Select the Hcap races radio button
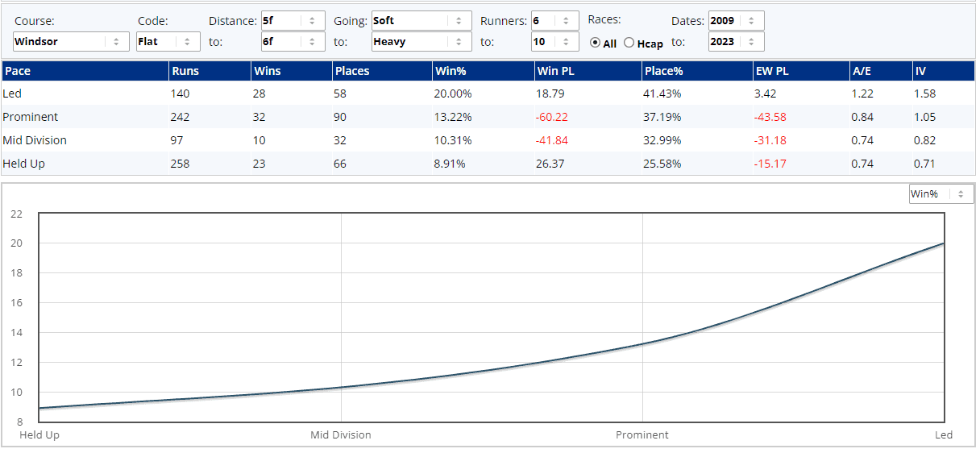This screenshot has width=980, height=453. tap(629, 44)
